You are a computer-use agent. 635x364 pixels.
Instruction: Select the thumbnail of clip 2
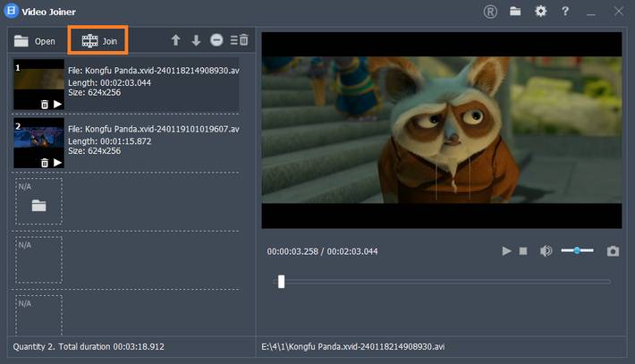[38, 142]
